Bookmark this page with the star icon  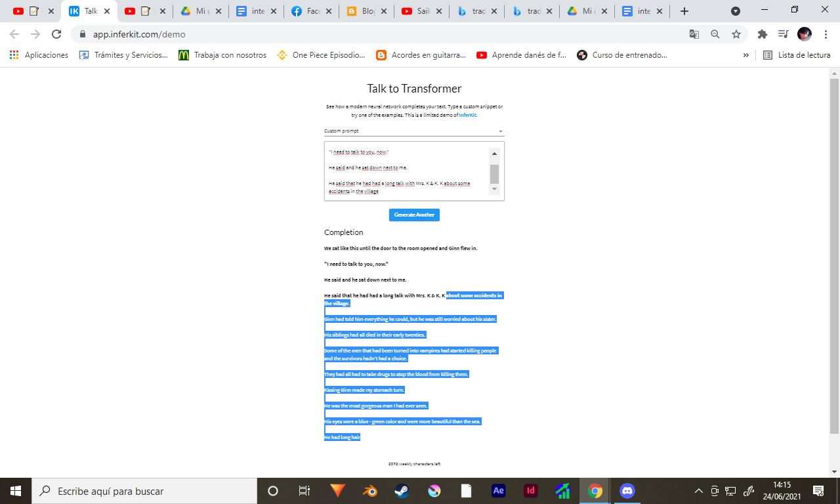(x=736, y=34)
